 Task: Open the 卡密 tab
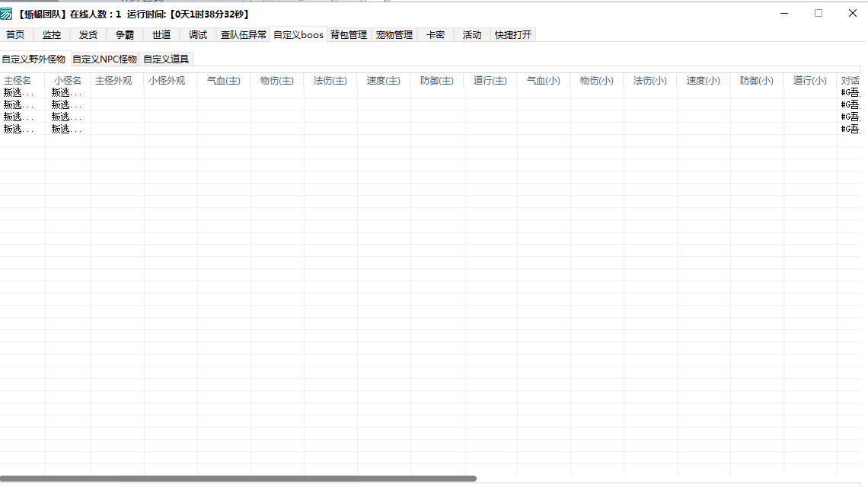tap(436, 35)
